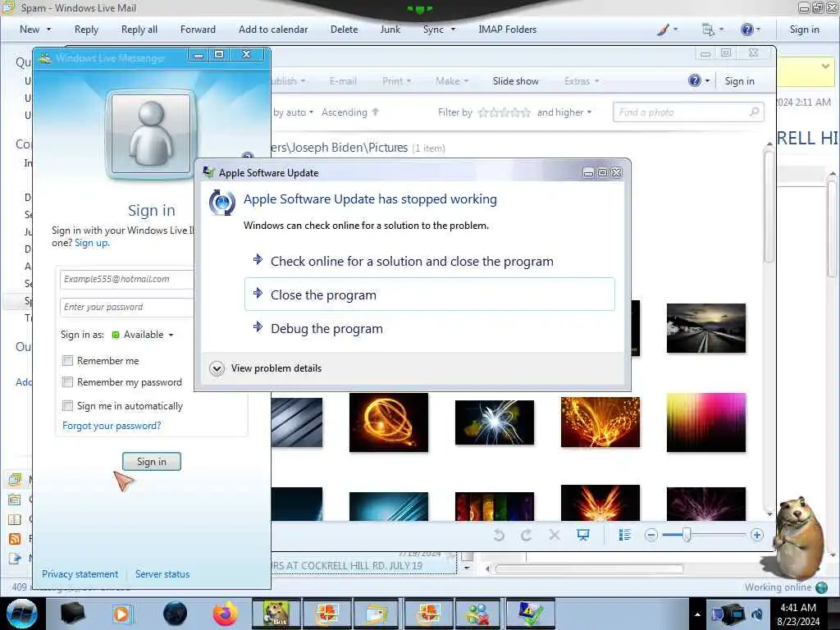Click Slide show in Photo Gallery toolbar
This screenshot has height=630, width=840.
515,81
